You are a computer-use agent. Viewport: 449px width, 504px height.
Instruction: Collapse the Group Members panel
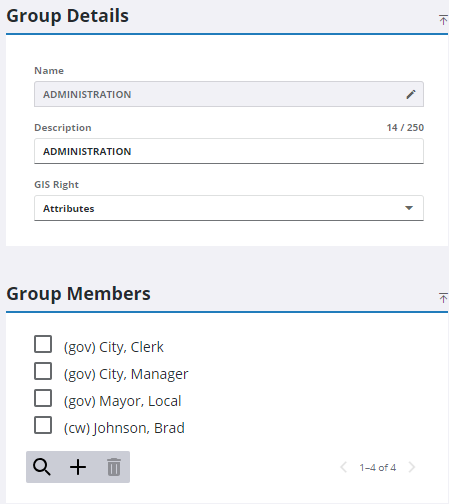point(443,298)
